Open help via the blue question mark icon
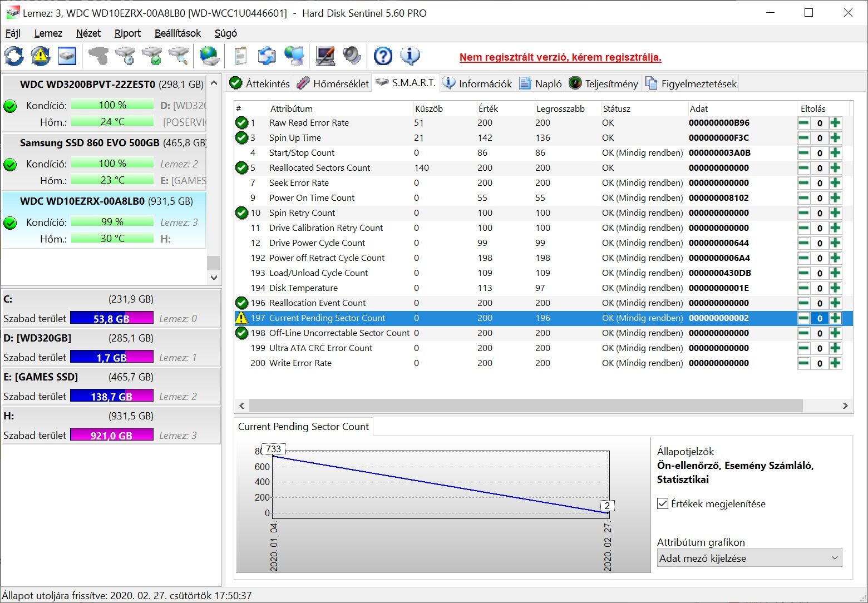 pyautogui.click(x=383, y=56)
